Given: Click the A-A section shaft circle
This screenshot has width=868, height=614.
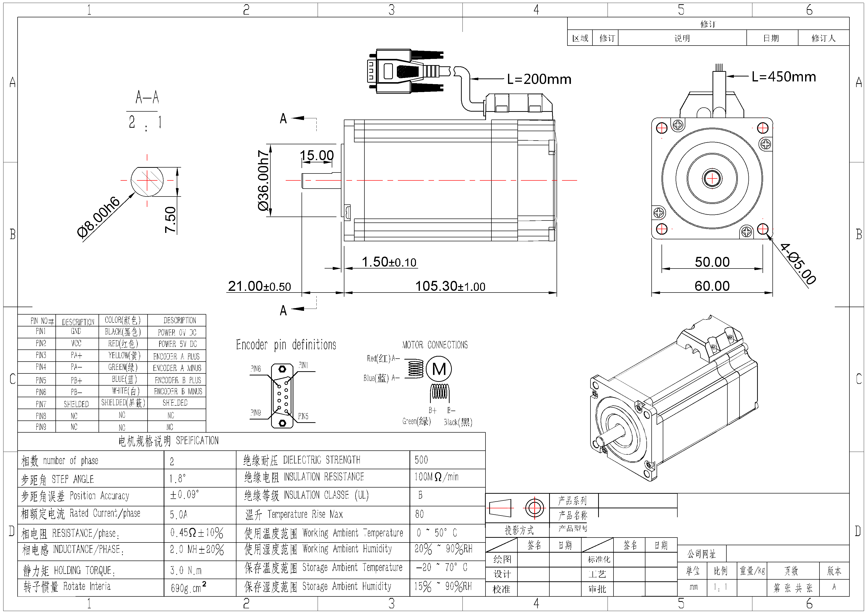Looking at the screenshot, I should [x=147, y=180].
